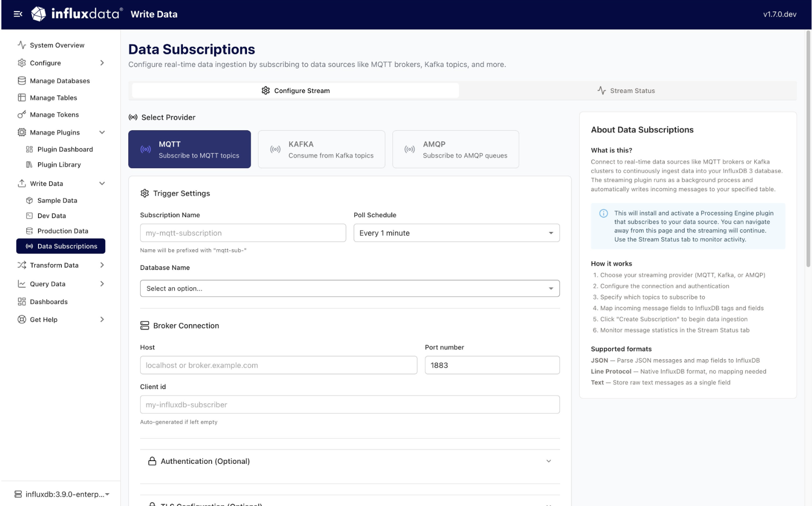The height and width of the screenshot is (506, 812).
Task: Open the Dashboards page
Action: click(x=48, y=302)
